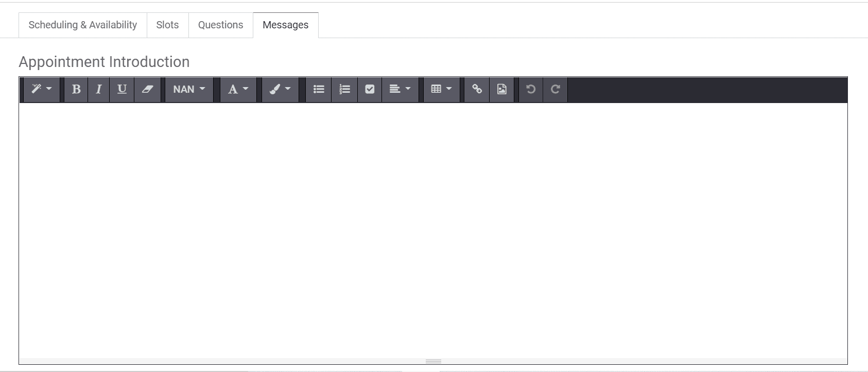Click the Appointment Introduction heading
The height and width of the screenshot is (372, 868).
pyautogui.click(x=105, y=62)
